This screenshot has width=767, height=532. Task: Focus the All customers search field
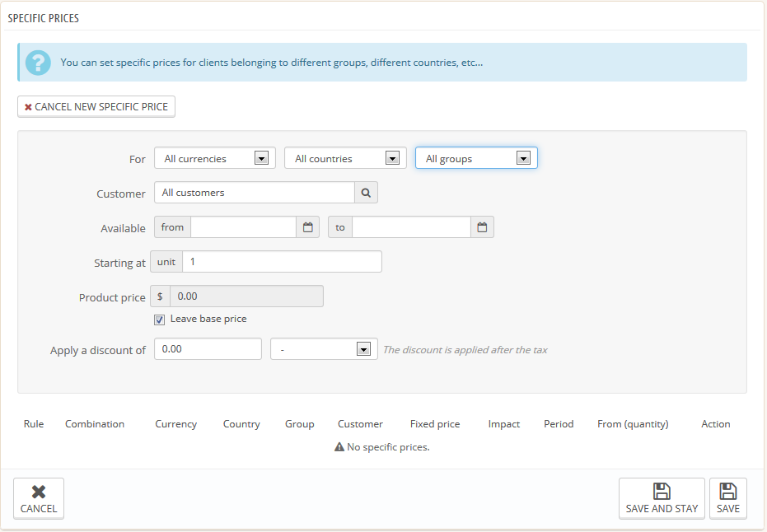255,193
